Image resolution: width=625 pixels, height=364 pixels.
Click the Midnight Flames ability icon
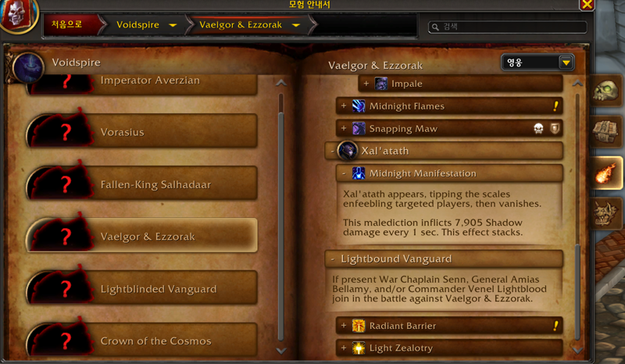359,106
